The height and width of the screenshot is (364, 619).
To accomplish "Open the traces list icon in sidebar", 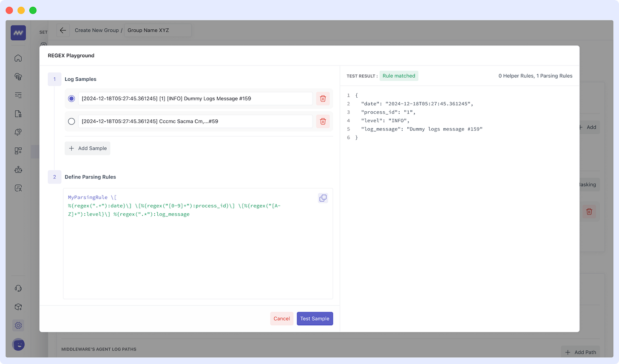I will tap(18, 95).
